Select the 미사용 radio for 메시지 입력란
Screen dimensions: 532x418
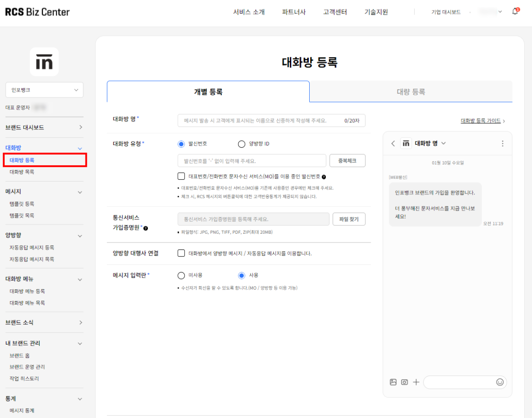(181, 275)
